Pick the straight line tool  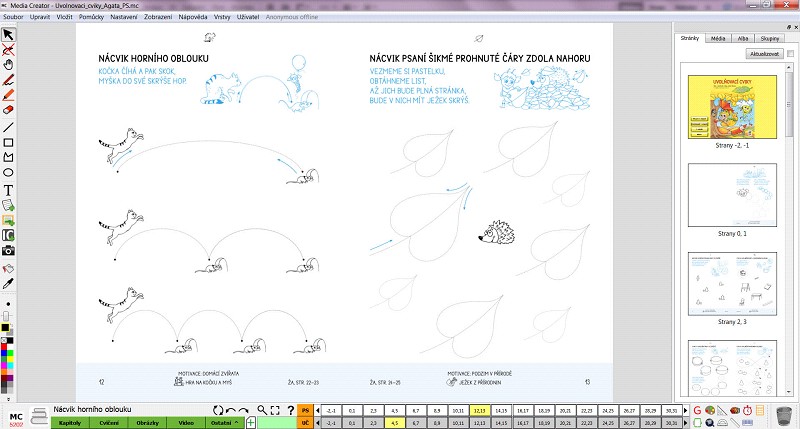coord(8,127)
